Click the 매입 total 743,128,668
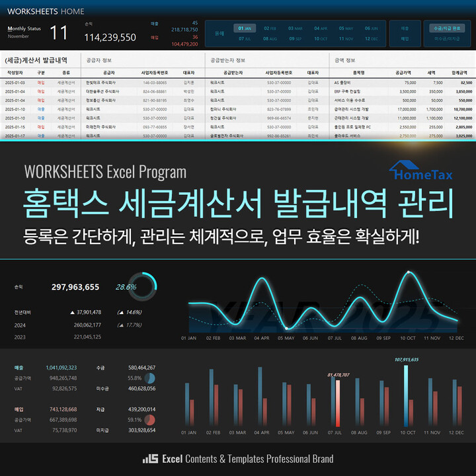The image size is (476, 476). [63, 409]
